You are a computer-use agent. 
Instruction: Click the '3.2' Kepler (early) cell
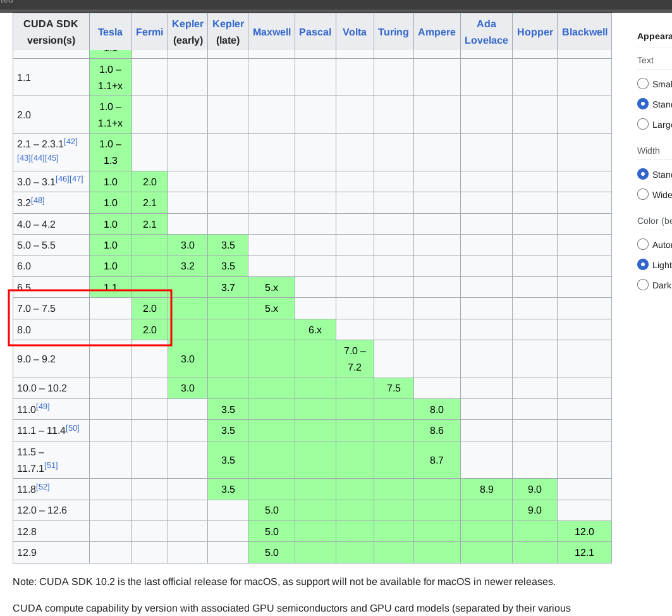pos(188,266)
